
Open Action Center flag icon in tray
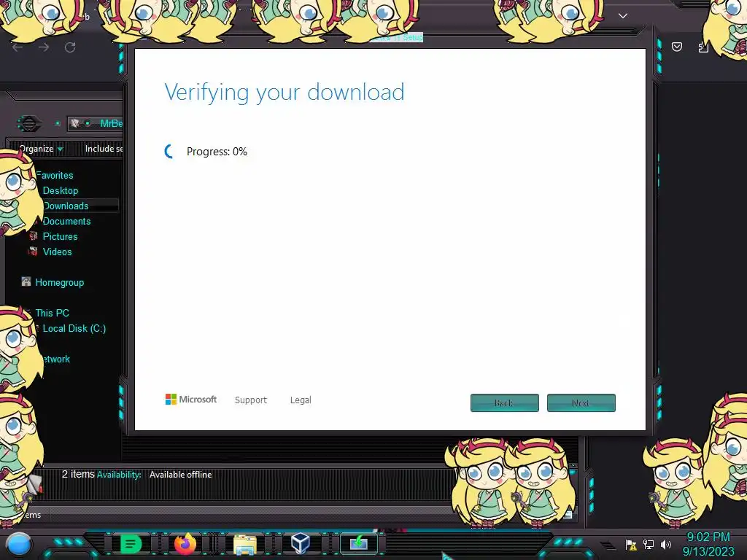tap(631, 544)
